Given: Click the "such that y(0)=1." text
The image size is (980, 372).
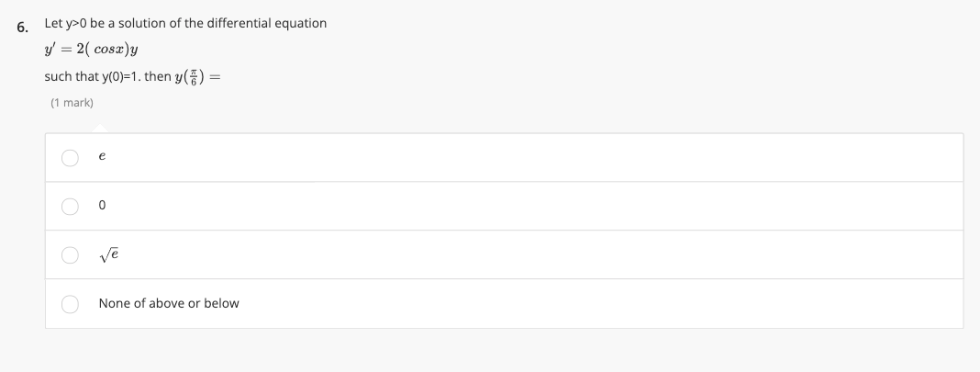Looking at the screenshot, I should coord(92,76).
